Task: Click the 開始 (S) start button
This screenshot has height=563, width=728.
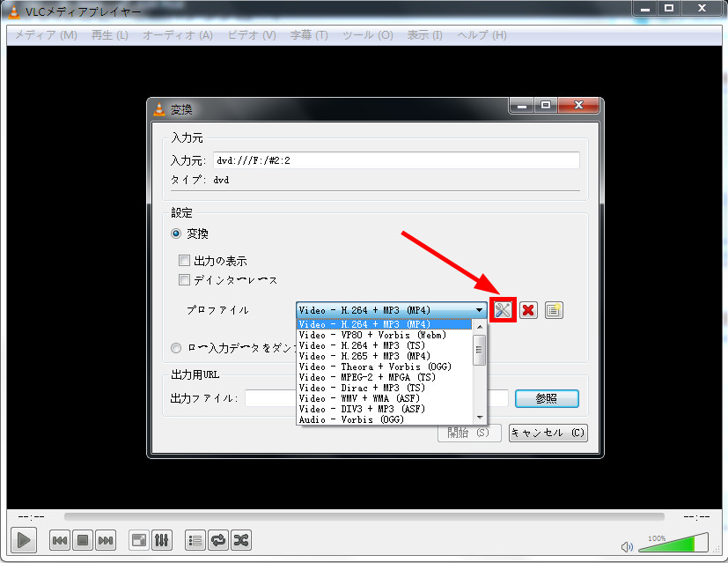Action: (469, 433)
